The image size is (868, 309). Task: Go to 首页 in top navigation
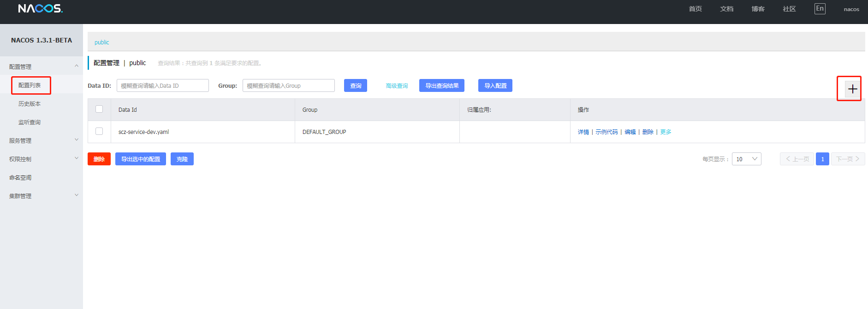click(x=695, y=9)
